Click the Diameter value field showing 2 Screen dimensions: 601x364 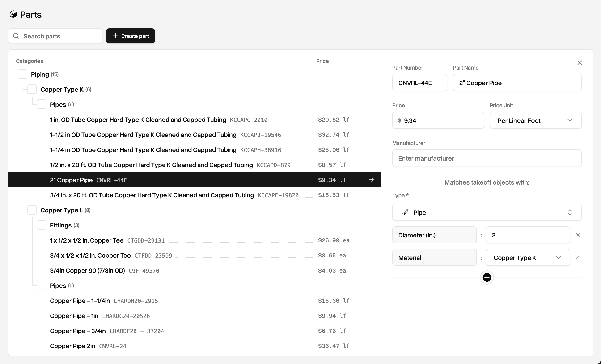pyautogui.click(x=528, y=235)
